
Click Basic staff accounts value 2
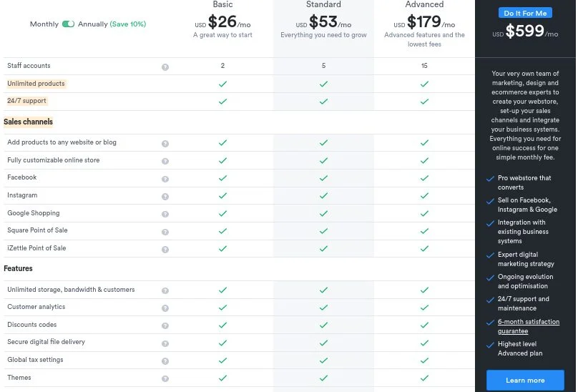(x=222, y=66)
